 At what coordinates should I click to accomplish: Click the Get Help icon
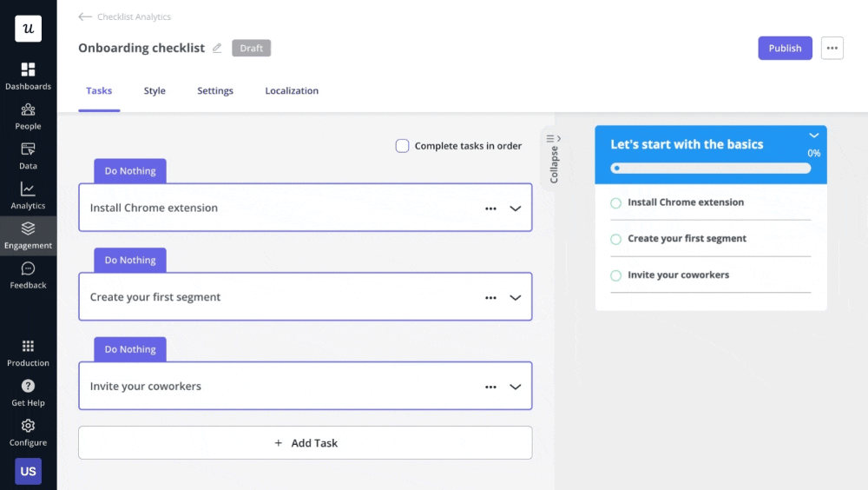tap(28, 387)
